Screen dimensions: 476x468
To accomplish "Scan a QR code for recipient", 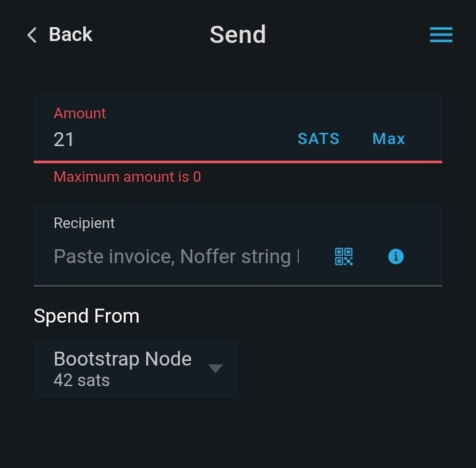I will pos(344,256).
